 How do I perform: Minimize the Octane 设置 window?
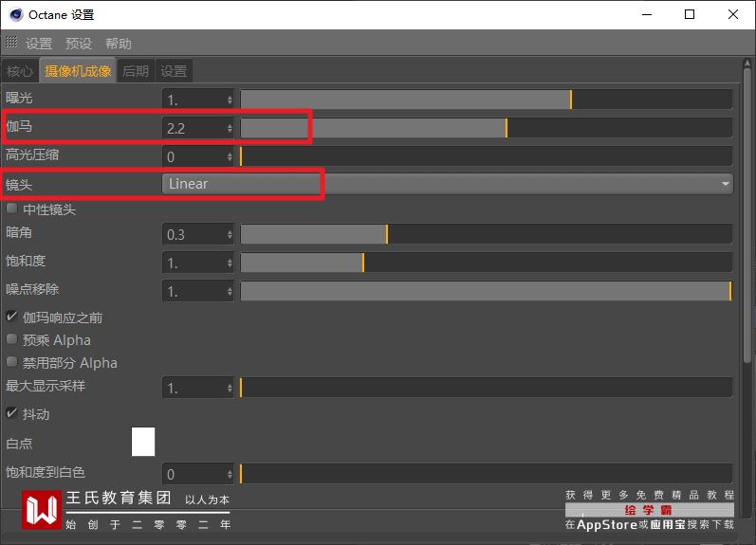[x=647, y=14]
